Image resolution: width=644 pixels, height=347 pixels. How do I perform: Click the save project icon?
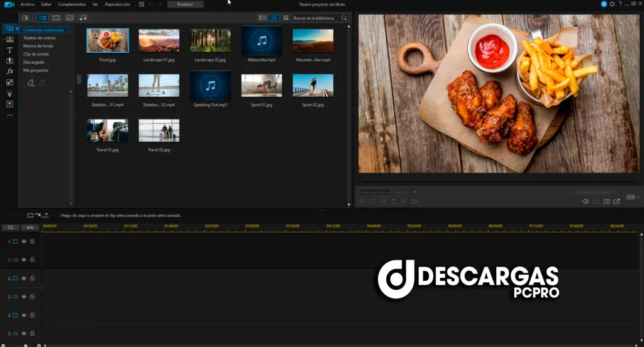tap(142, 4)
